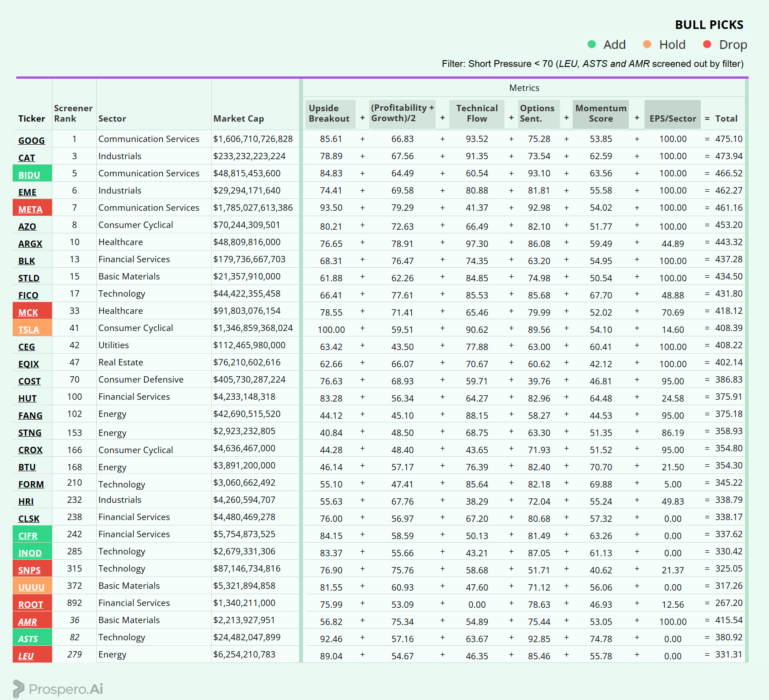Click the green ASTS ticker link
Image resolution: width=769 pixels, height=700 pixels.
[x=28, y=639]
